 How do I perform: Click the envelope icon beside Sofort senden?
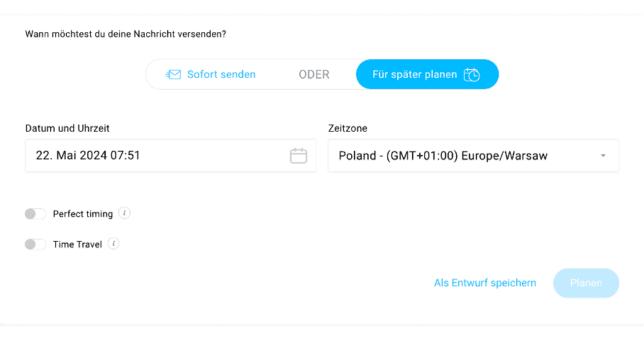173,74
